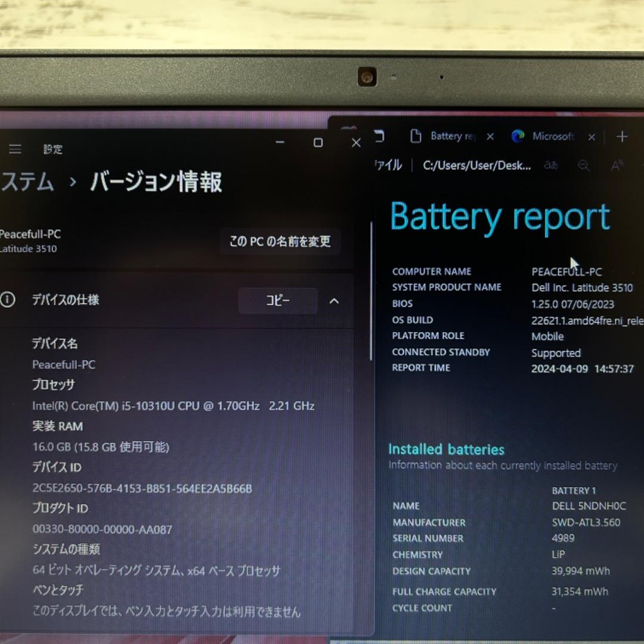The image size is (644, 644).
Task: Click the magnifier zoom icon in Edge toolbar
Action: click(583, 166)
